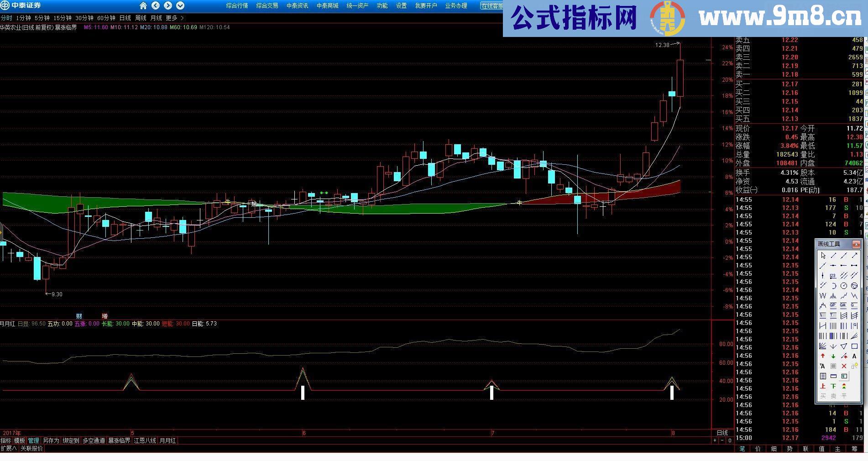The image size is (868, 461).
Task: Expand the 更多 periods list
Action: coord(174,18)
